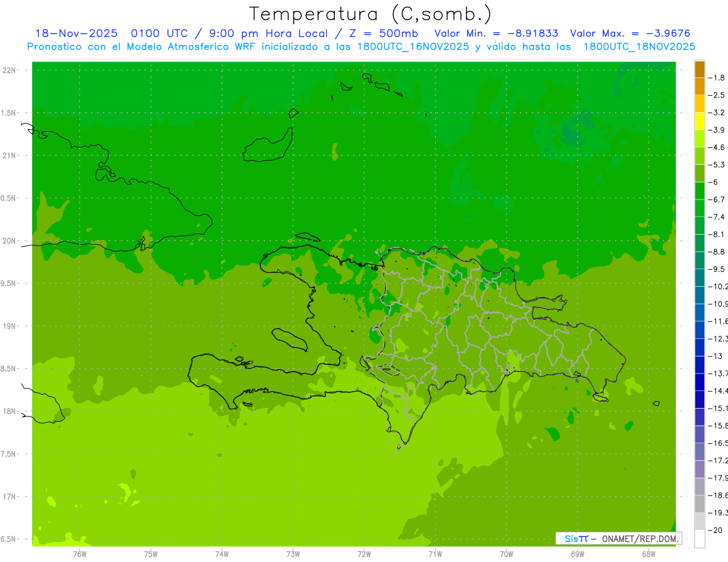Click the "-1.8" colorbar label
The height and width of the screenshot is (562, 728).
tap(717, 78)
